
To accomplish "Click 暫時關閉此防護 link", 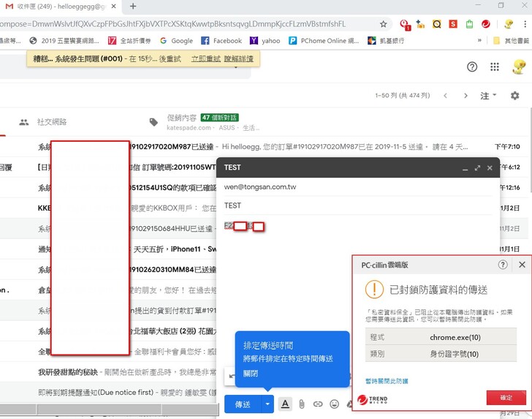I will tap(387, 381).
